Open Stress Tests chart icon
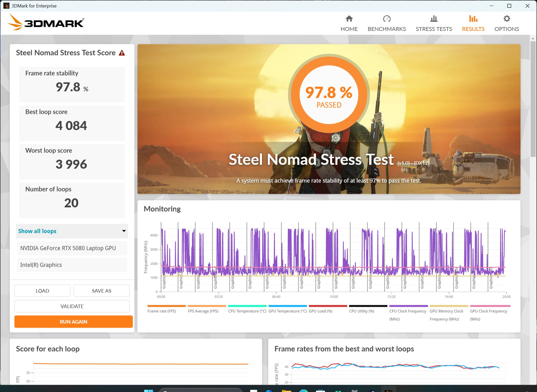Image resolution: width=537 pixels, height=392 pixels. 434,19
